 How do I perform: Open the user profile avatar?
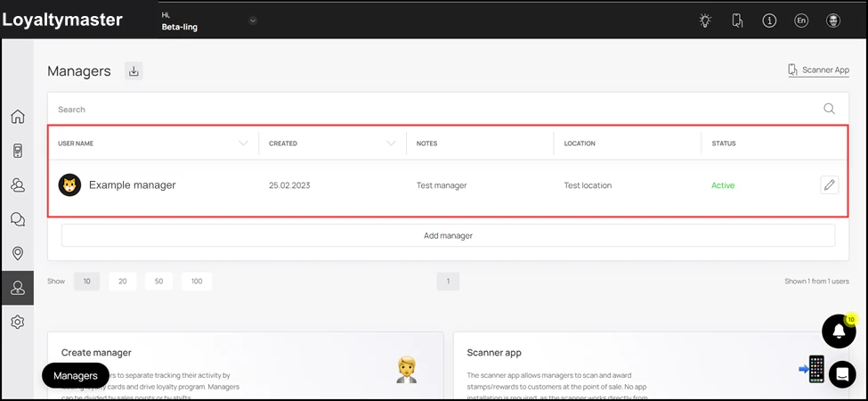tap(833, 21)
